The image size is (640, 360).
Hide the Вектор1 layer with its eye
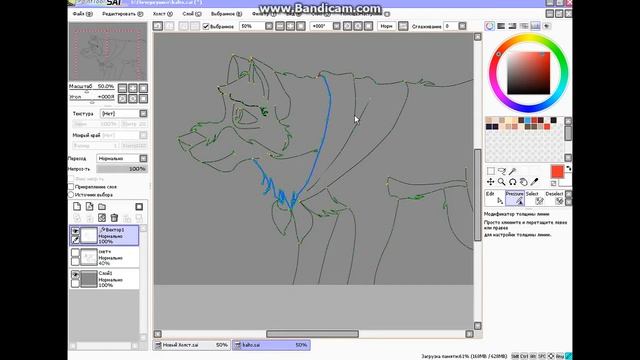[x=76, y=231]
